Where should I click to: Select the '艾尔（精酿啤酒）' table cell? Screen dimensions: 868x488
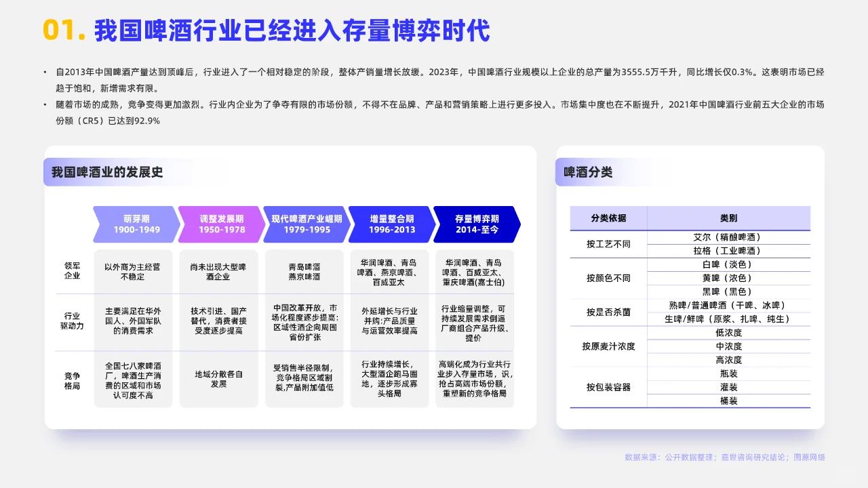pyautogui.click(x=728, y=237)
